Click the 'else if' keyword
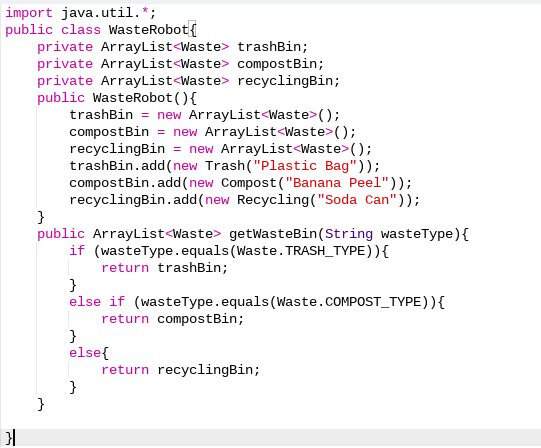 [x=97, y=302]
